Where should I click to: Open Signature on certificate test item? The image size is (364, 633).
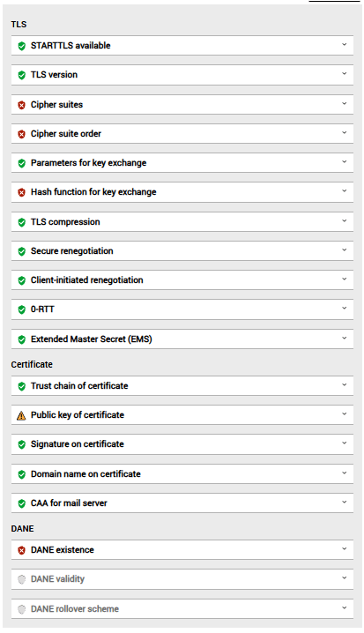coord(182,444)
